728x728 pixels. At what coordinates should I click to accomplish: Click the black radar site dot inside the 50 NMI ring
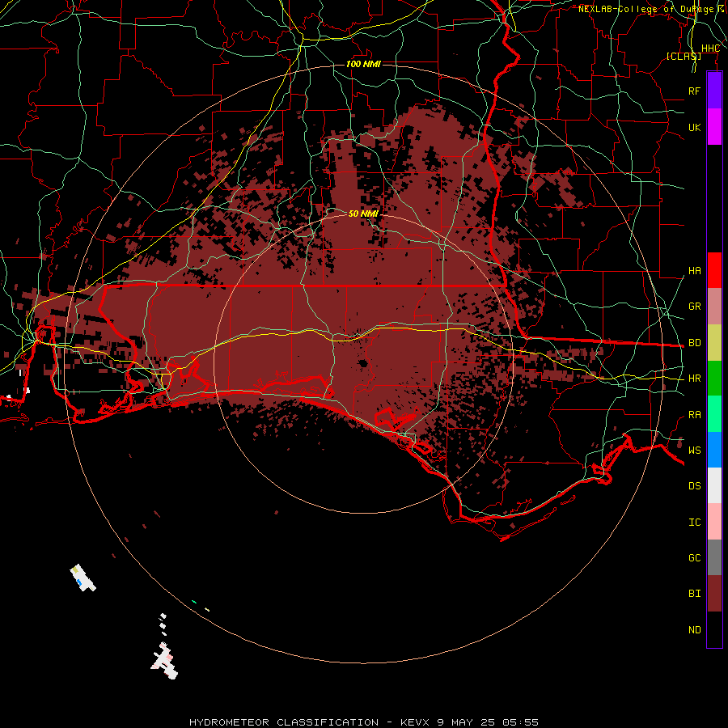[362, 363]
